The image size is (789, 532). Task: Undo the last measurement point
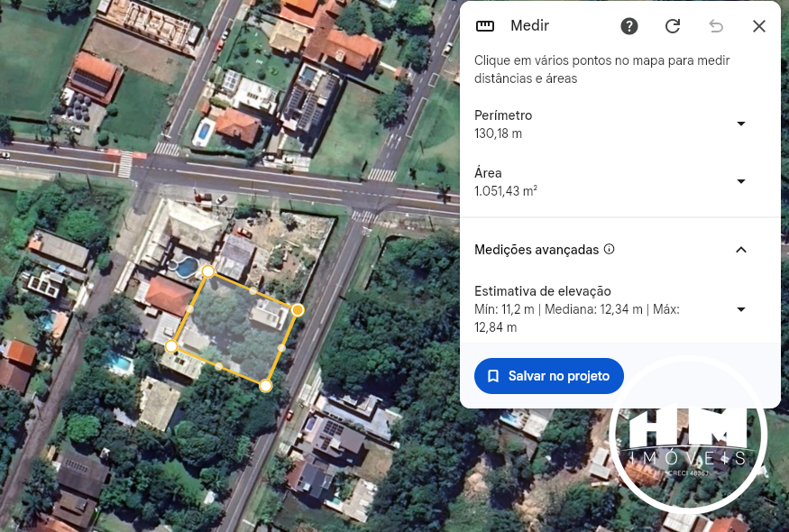716,26
